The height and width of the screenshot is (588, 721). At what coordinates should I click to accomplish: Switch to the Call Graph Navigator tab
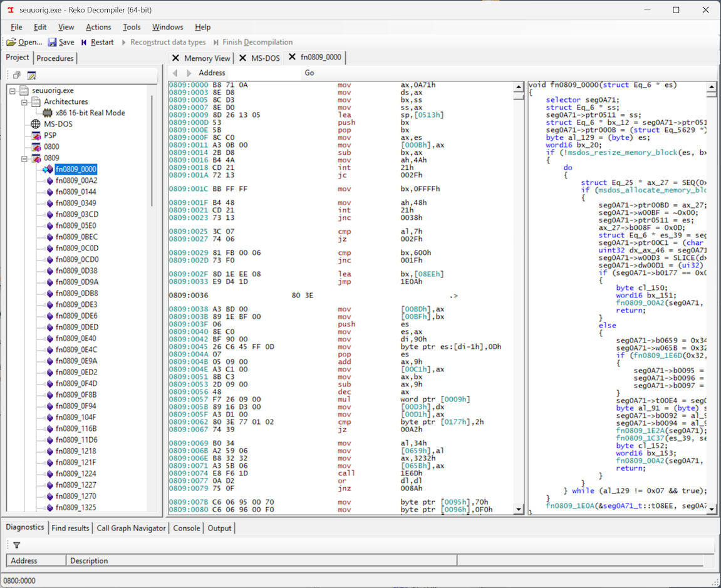[x=131, y=528]
